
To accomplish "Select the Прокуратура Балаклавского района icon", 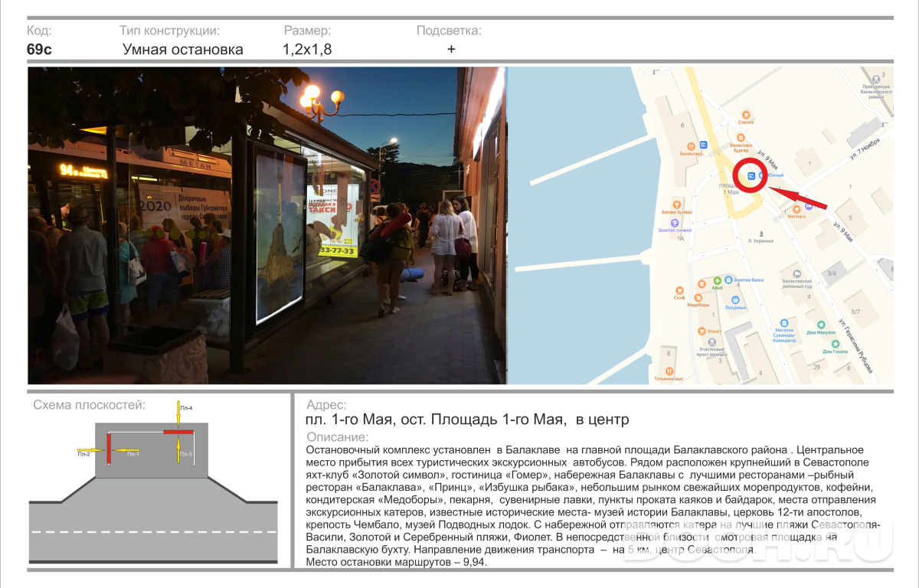I will (876, 79).
